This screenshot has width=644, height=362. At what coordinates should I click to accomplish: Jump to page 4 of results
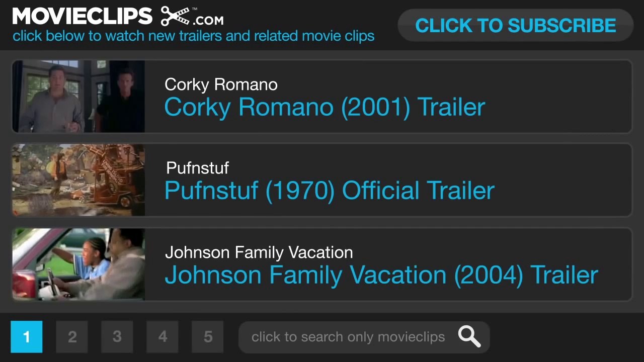tap(163, 337)
